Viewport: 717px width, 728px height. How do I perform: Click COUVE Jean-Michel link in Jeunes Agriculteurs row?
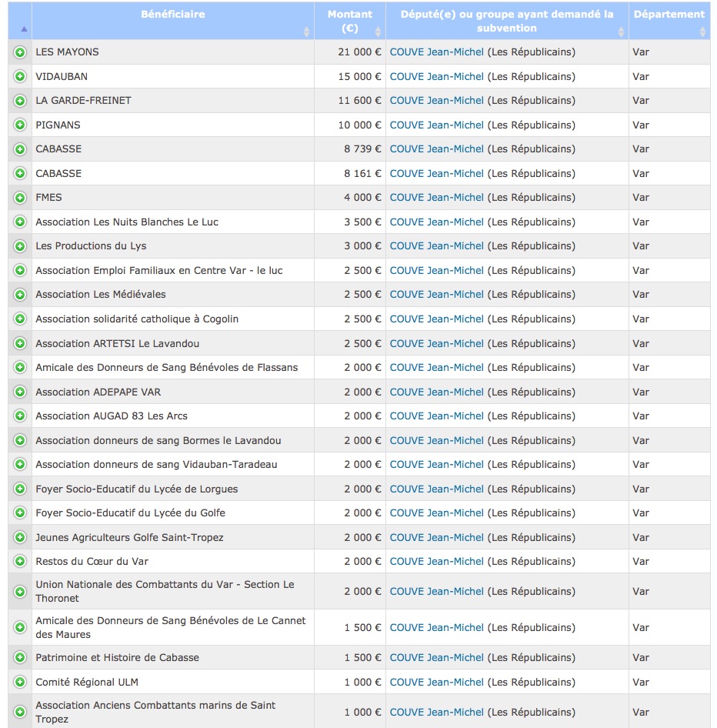[x=437, y=538]
